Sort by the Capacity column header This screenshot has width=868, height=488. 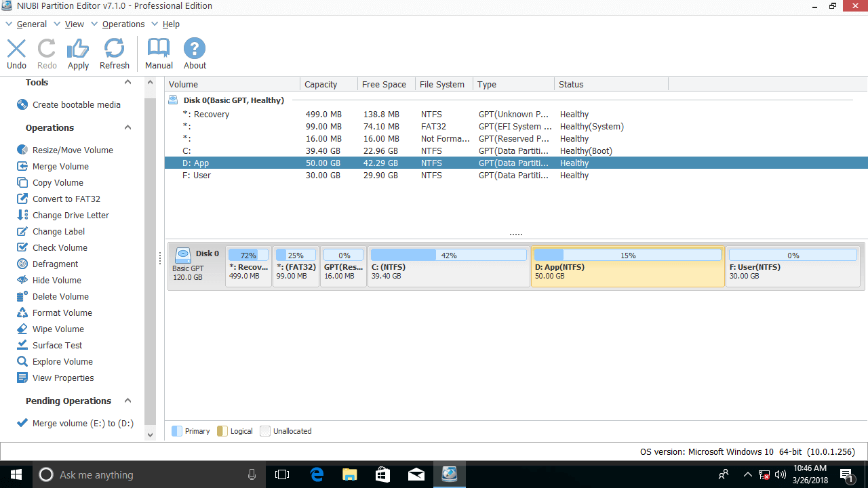click(x=329, y=84)
